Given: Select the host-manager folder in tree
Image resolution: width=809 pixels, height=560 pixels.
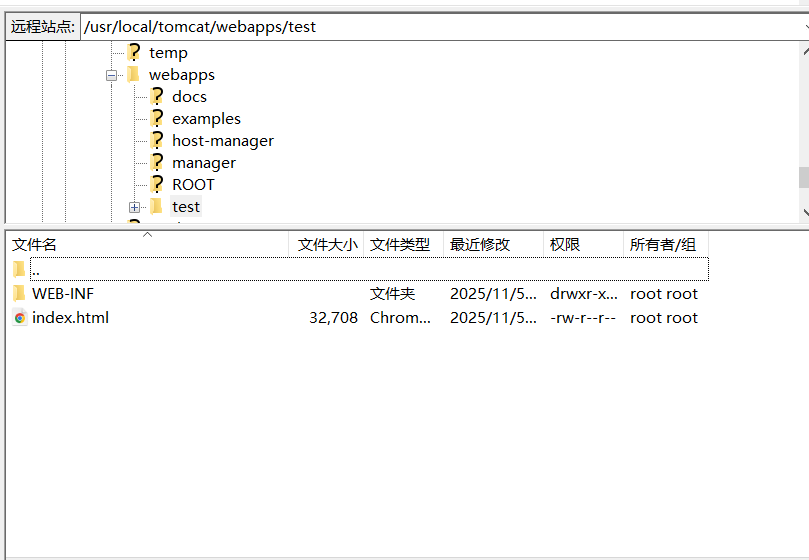Looking at the screenshot, I should point(223,141).
